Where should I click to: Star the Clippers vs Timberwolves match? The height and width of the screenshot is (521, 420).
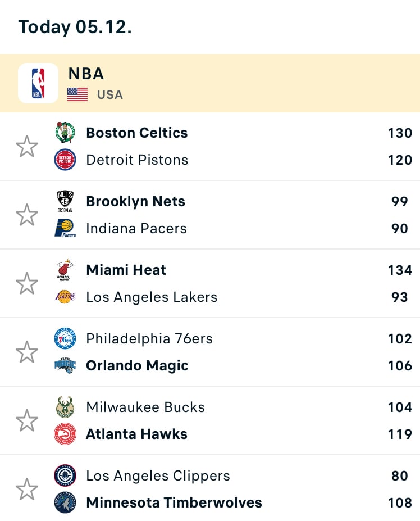click(27, 489)
